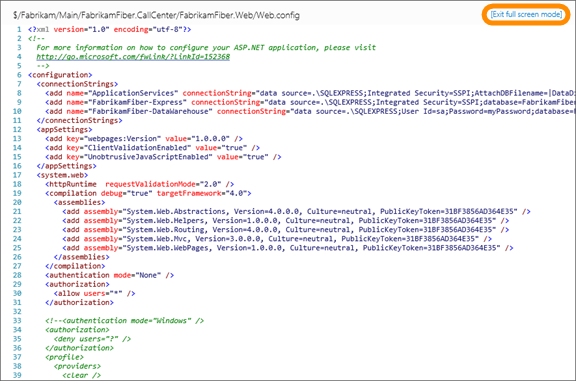Click the Exit full screen mode link

pos(526,14)
